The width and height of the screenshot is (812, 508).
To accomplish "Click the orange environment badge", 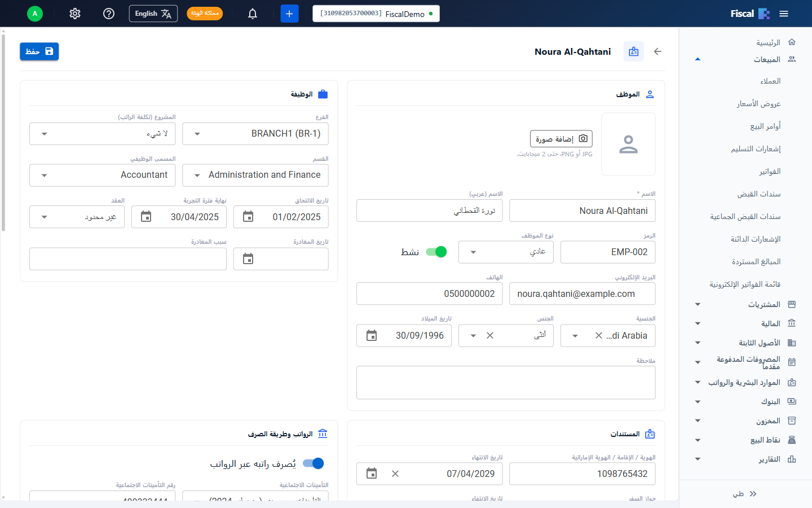I will 205,14.
